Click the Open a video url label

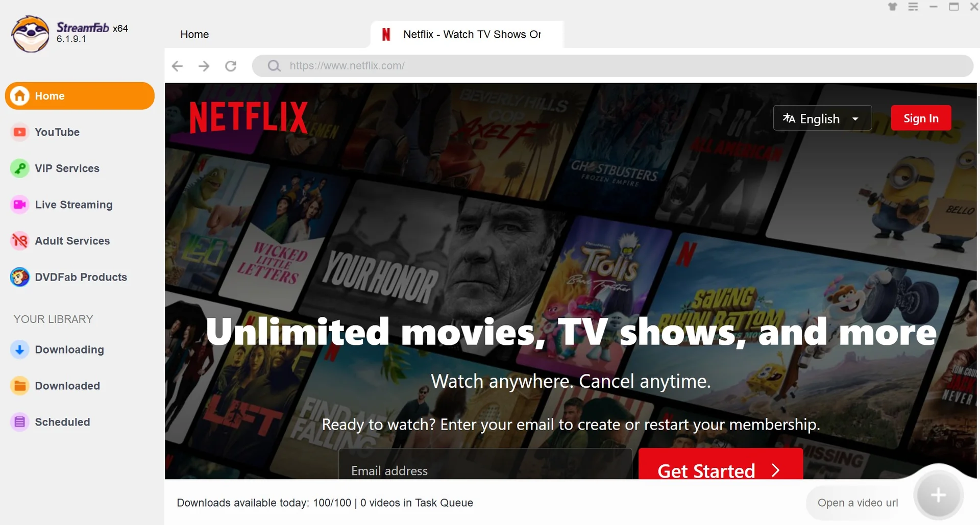[857, 503]
